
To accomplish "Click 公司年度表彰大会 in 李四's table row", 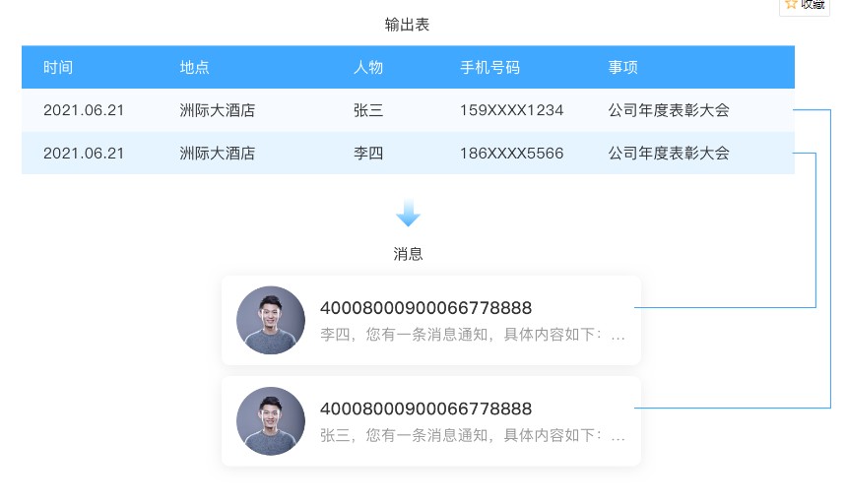I will (669, 153).
